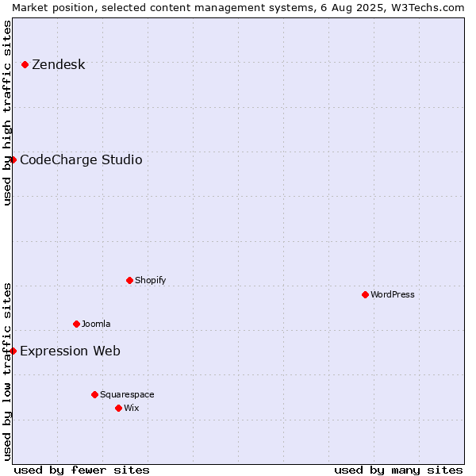
Task: Click the 'used by high traffic sites' label
Action: 6,113
